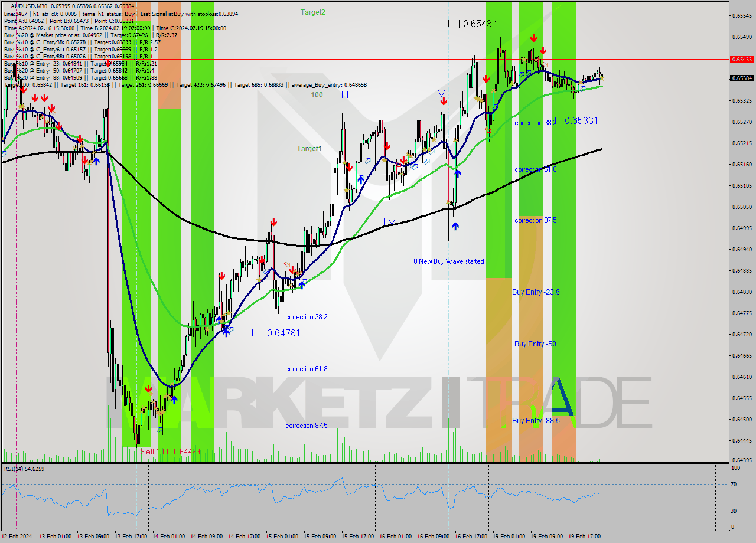Viewport: 756px width, 543px height.
Task: Click the 0.64555 price axis label
Action: click(742, 398)
